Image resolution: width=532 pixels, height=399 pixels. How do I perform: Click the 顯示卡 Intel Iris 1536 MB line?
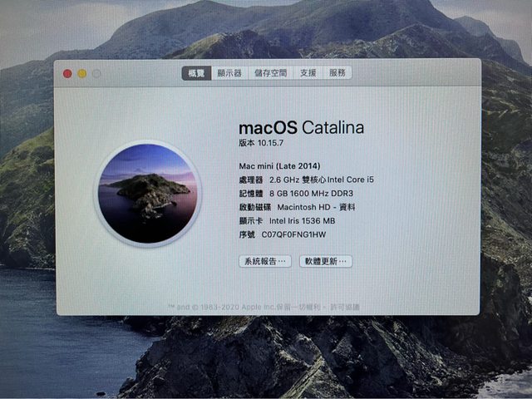[287, 221]
